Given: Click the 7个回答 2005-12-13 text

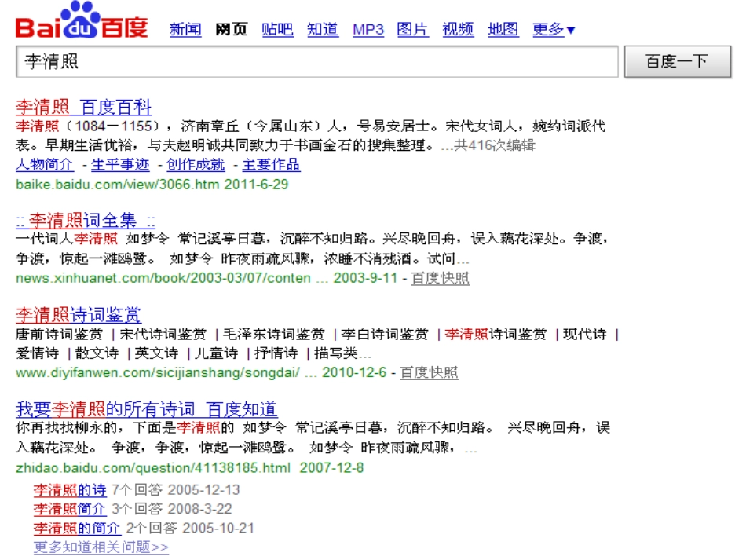Looking at the screenshot, I should tap(176, 489).
